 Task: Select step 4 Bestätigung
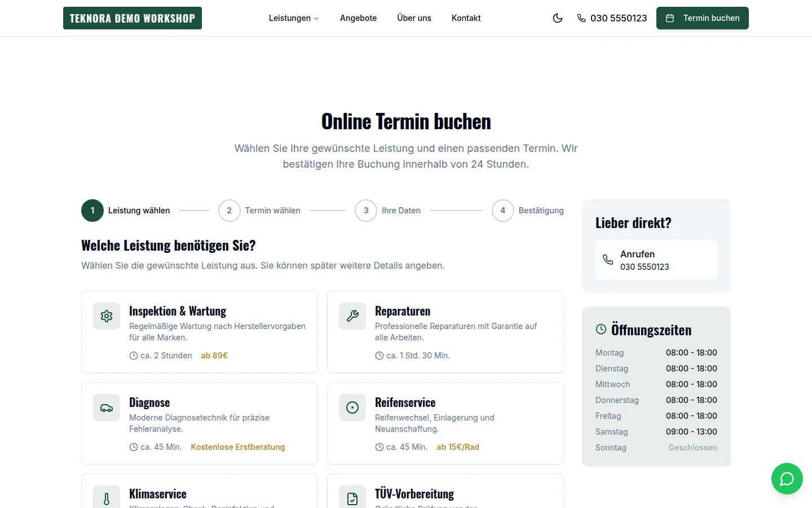tap(528, 211)
